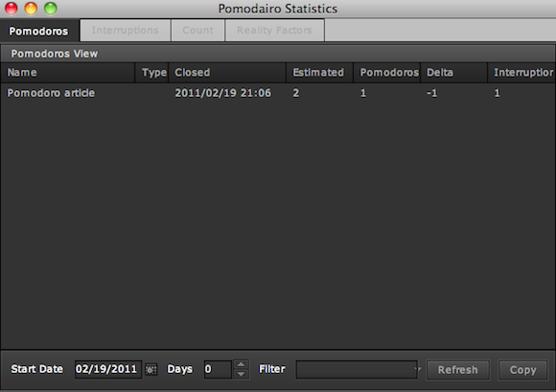Sort by the Estimated column header
Image resolution: width=556 pixels, height=392 pixels.
coord(320,73)
